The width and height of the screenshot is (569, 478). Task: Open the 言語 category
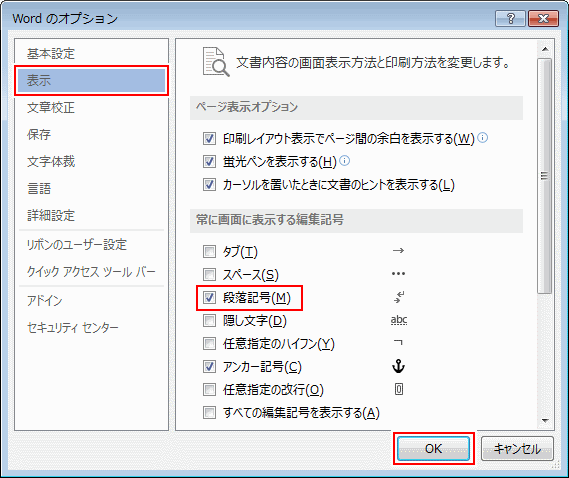pyautogui.click(x=91, y=188)
